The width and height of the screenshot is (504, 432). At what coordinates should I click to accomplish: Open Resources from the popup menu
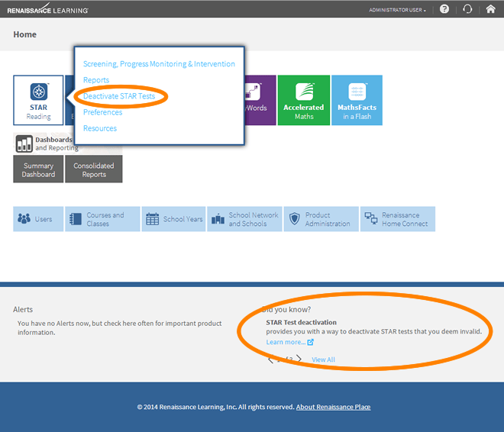coord(100,128)
